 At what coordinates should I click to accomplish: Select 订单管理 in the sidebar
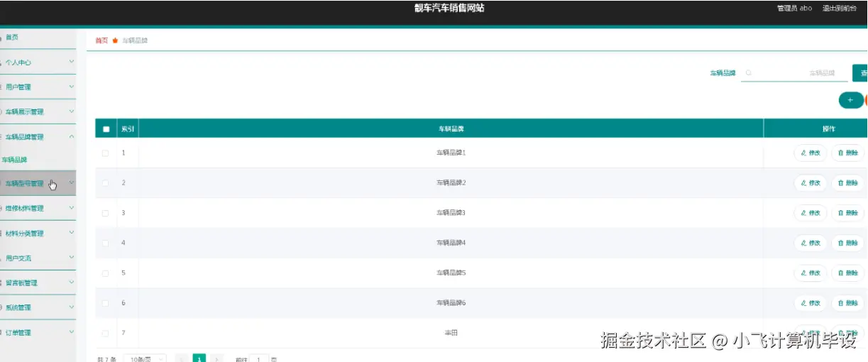(38, 332)
